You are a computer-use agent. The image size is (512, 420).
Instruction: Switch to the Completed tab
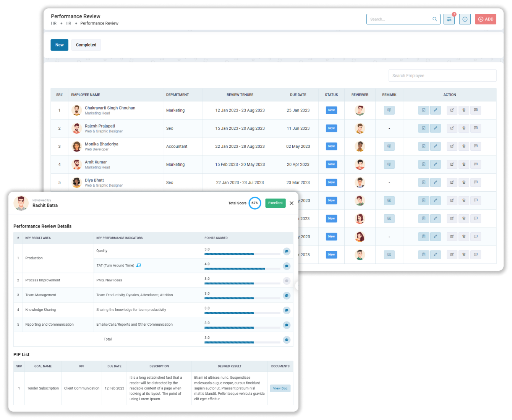(x=86, y=45)
